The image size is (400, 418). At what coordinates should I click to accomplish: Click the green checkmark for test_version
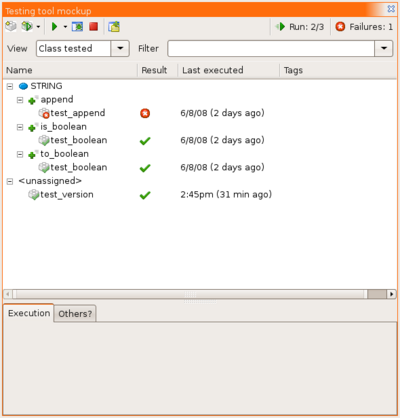click(145, 195)
